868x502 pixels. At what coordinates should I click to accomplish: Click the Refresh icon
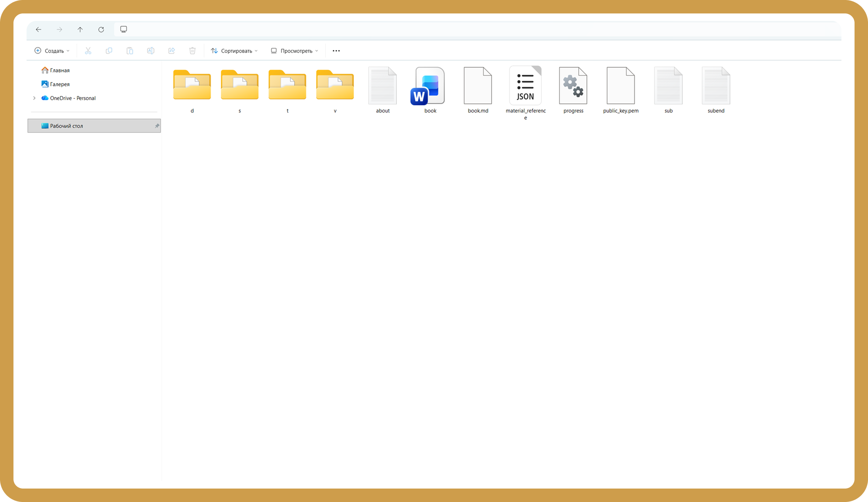(x=101, y=29)
